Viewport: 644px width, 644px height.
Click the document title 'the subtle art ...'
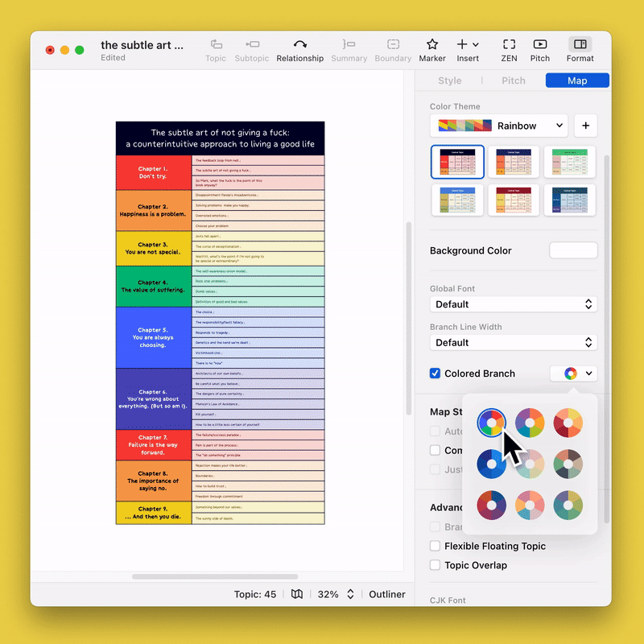142,45
